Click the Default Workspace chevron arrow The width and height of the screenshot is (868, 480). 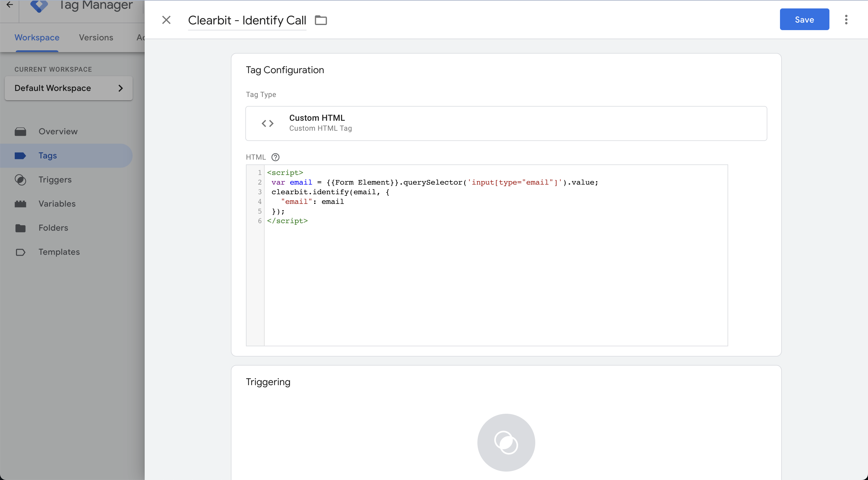click(x=120, y=88)
